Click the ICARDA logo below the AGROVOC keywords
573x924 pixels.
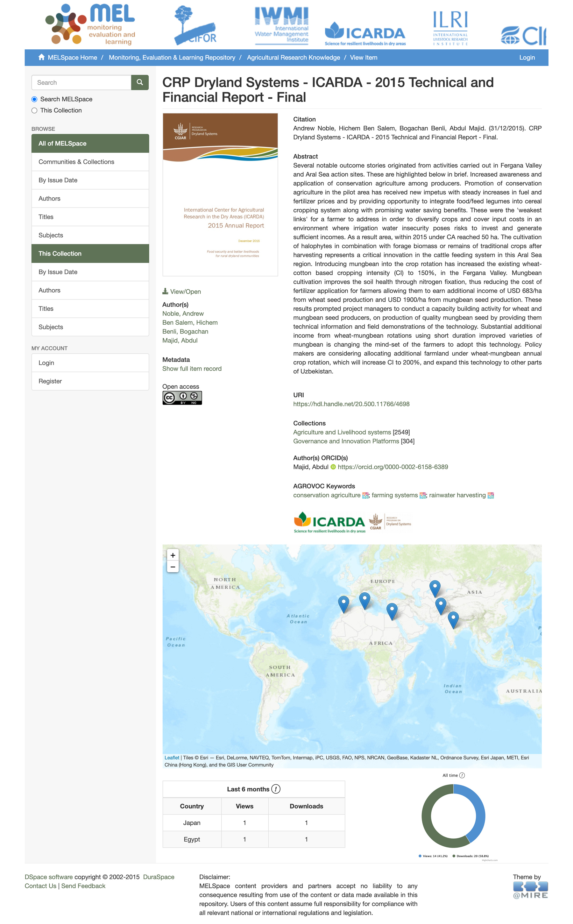(x=329, y=522)
